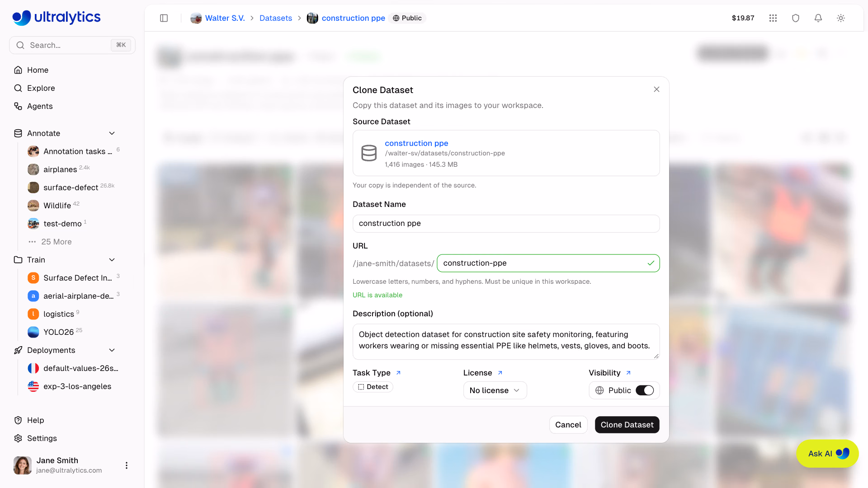Open surface-defect dataset
The width and height of the screenshot is (868, 488).
tap(71, 188)
